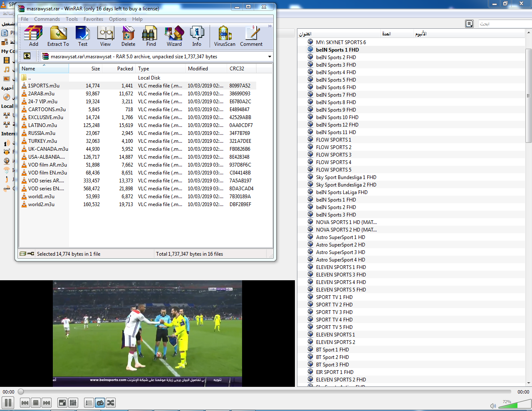Select MY: SKYNET SPORTS 6 in the playlist

(341, 42)
